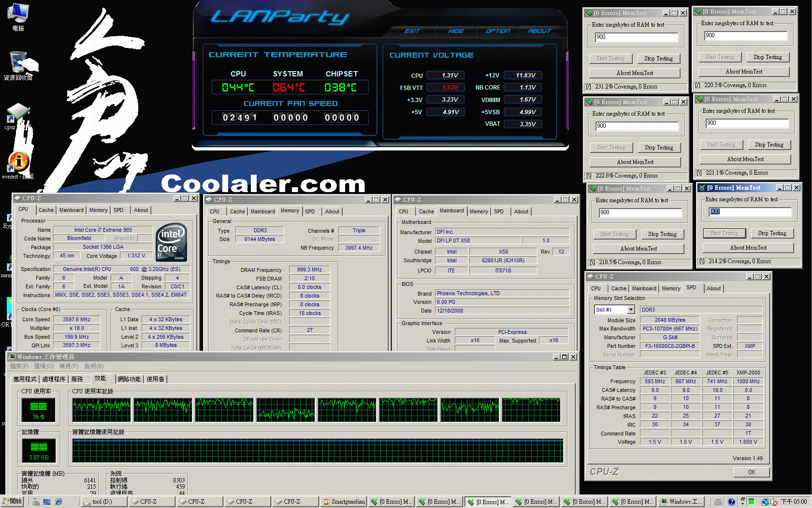The height and width of the screenshot is (508, 812).
Task: Click Internet Explorer quick launch icon
Action: pyautogui.click(x=58, y=502)
